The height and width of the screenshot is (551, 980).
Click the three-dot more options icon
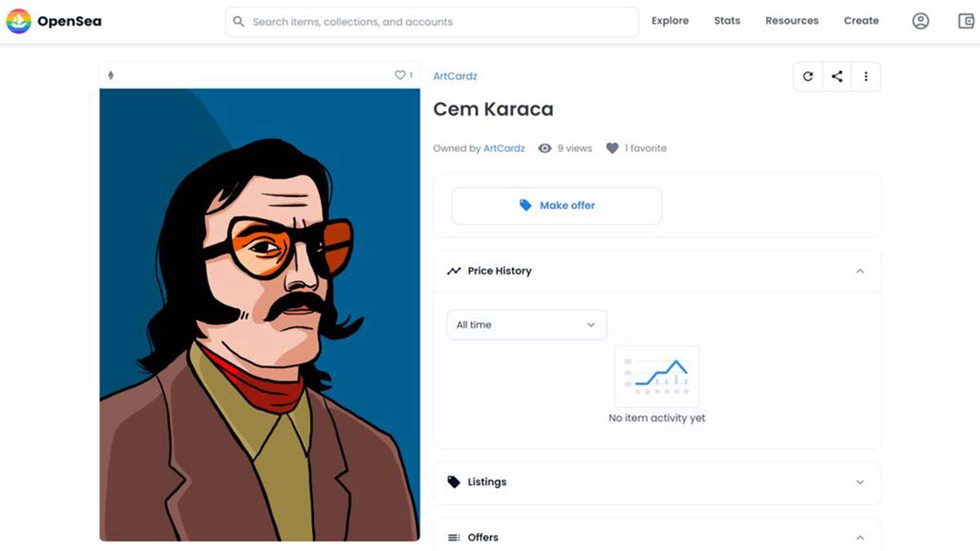pos(866,76)
